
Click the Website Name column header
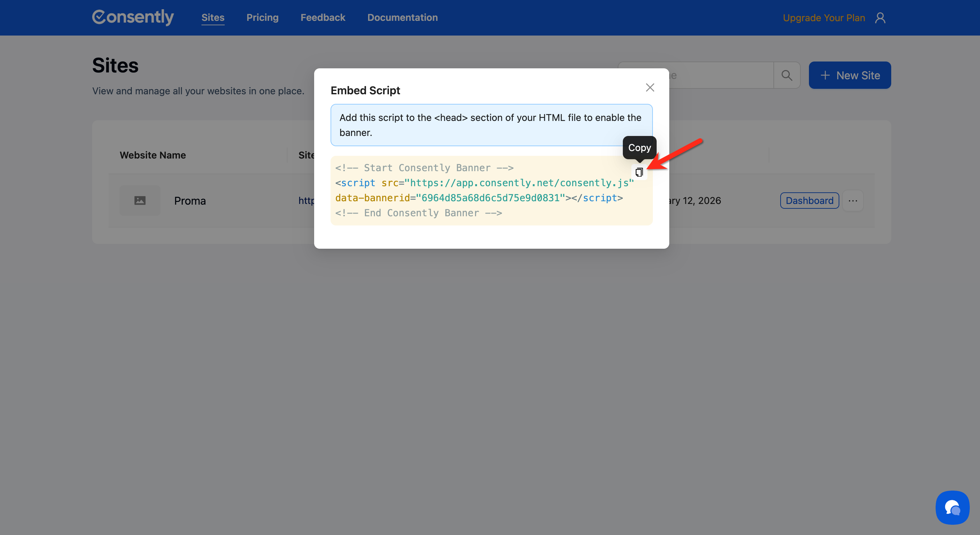point(153,155)
